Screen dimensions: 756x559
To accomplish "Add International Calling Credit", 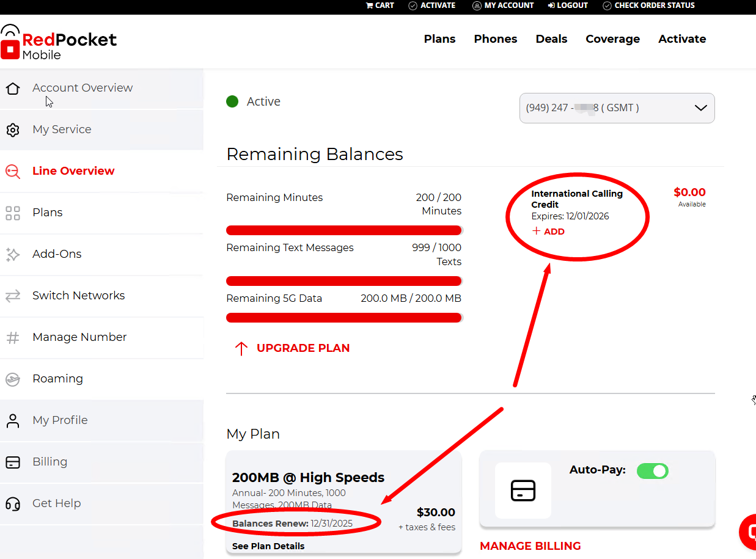I will tap(548, 232).
